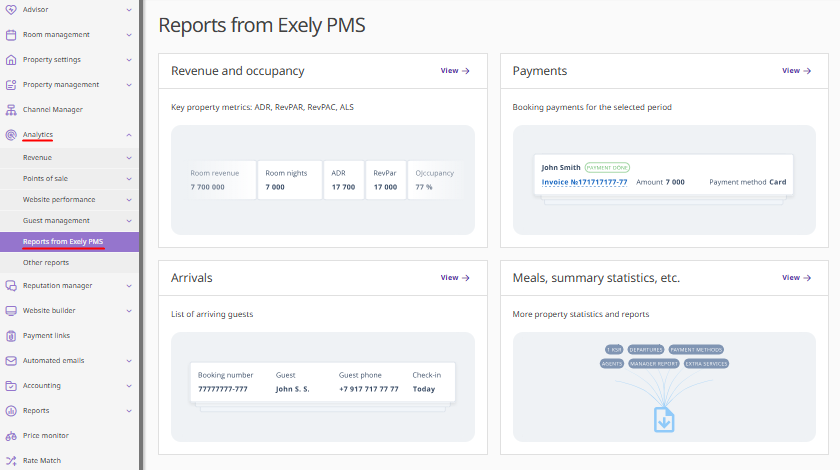Screen dimensions: 840x470
Task: Open Other reports menu item
Action: click(x=46, y=263)
